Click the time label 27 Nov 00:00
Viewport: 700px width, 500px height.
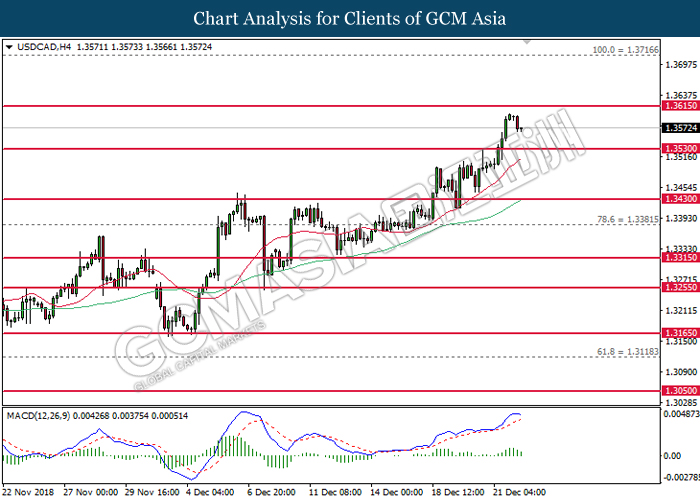91,492
